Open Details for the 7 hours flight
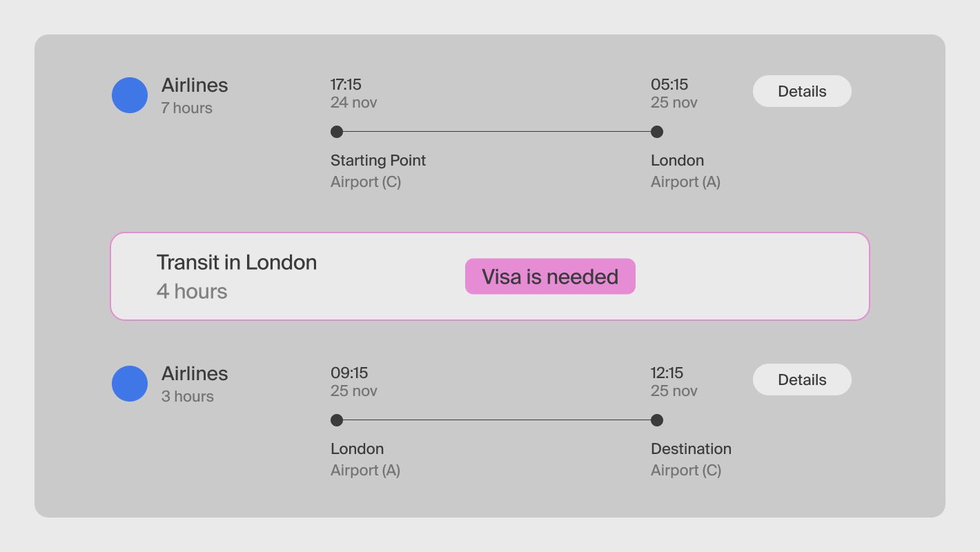The width and height of the screenshot is (980, 552). coord(802,91)
